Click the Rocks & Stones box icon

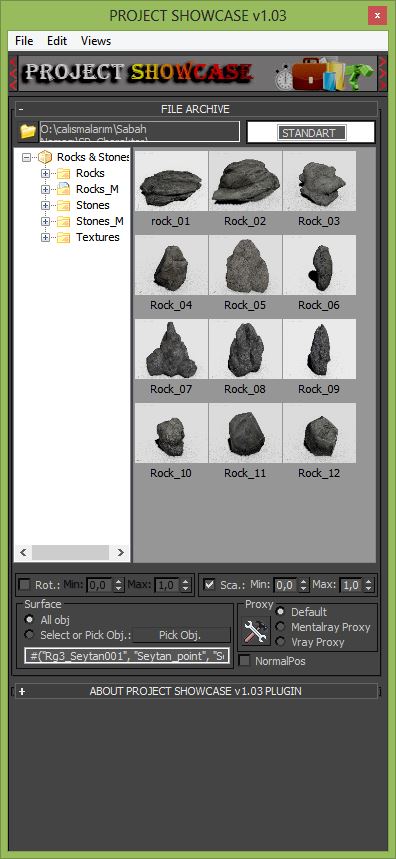click(45, 158)
